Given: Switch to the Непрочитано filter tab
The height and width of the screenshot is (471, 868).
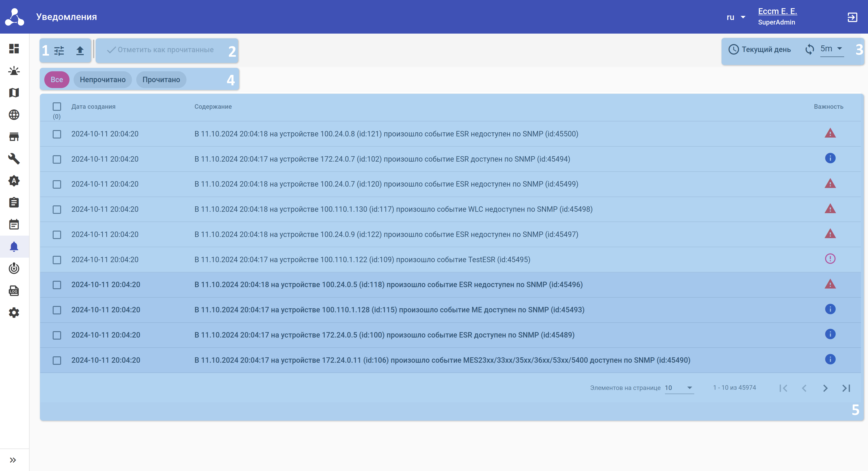Looking at the screenshot, I should (102, 80).
